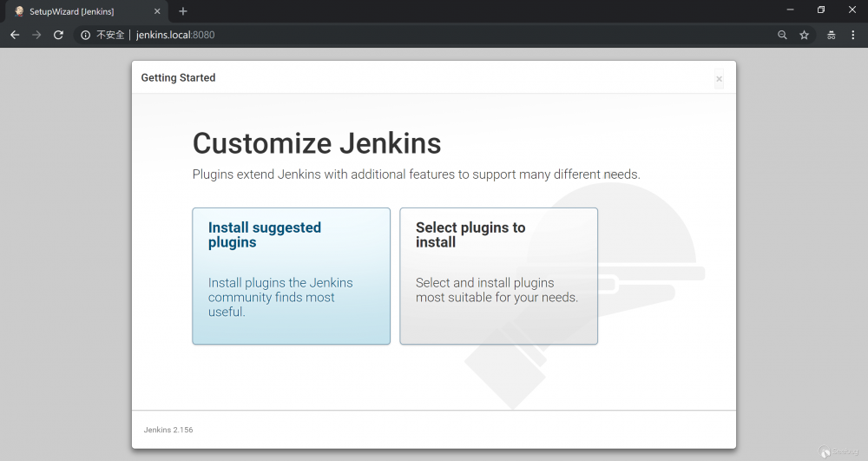The width and height of the screenshot is (868, 461).
Task: Click the incognito icon in the toolbar
Action: pos(831,35)
